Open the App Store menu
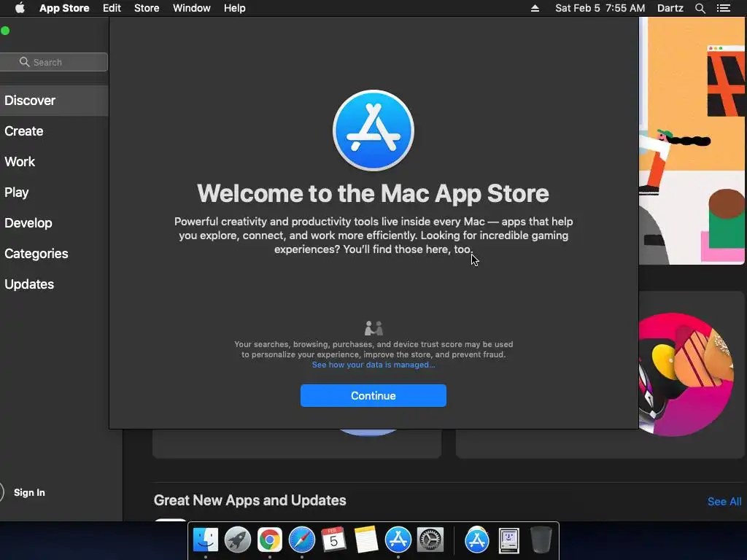This screenshot has width=747, height=560. coord(64,8)
